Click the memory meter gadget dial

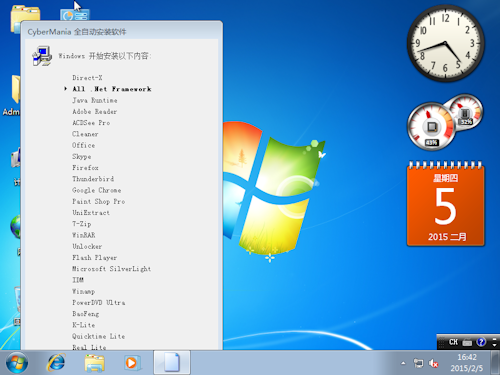466,112
